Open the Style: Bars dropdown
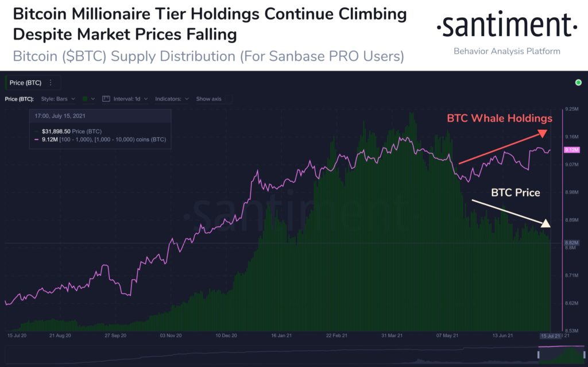 point(58,99)
